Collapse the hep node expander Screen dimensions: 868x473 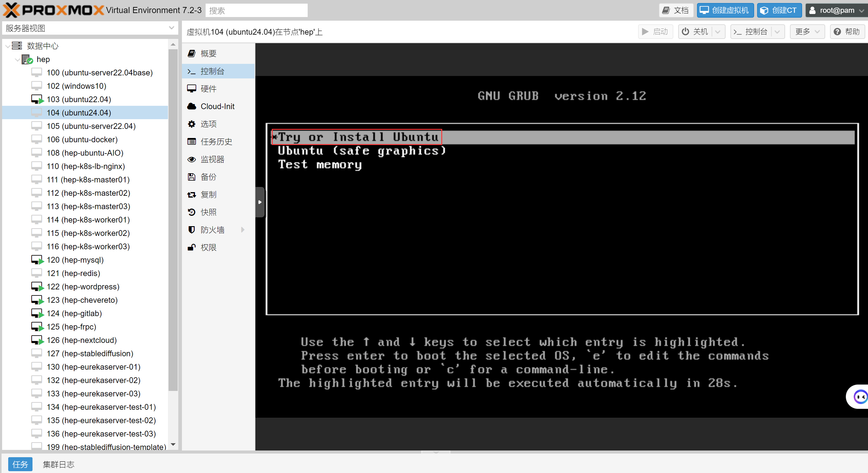(x=17, y=59)
